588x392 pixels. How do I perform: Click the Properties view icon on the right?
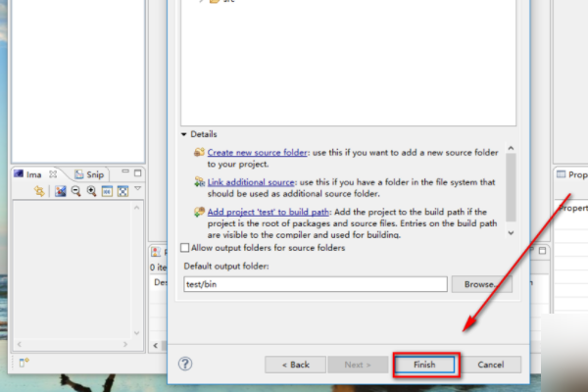pos(561,174)
